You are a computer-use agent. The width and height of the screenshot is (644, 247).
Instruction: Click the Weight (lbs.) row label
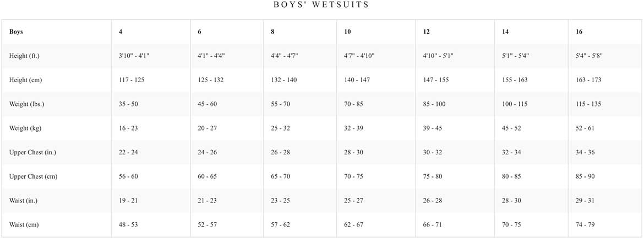(27, 104)
